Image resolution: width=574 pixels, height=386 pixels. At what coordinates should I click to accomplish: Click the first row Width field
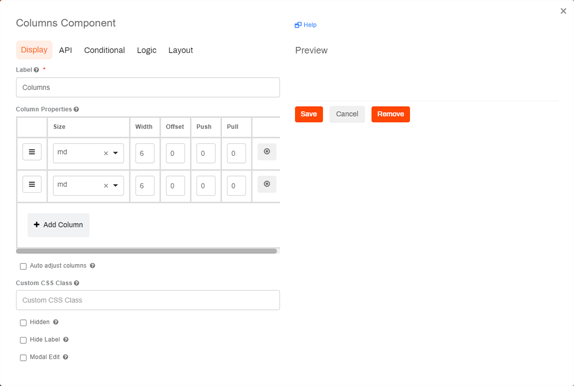(145, 153)
